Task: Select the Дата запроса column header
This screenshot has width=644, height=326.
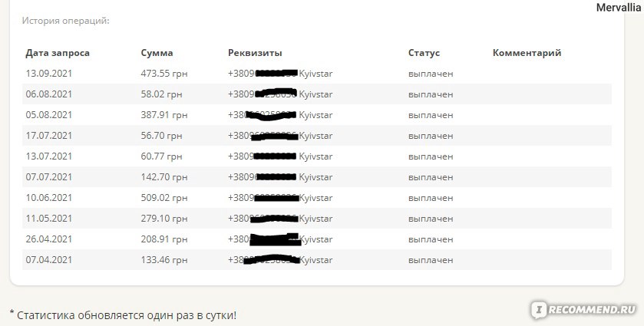Action: [58, 53]
